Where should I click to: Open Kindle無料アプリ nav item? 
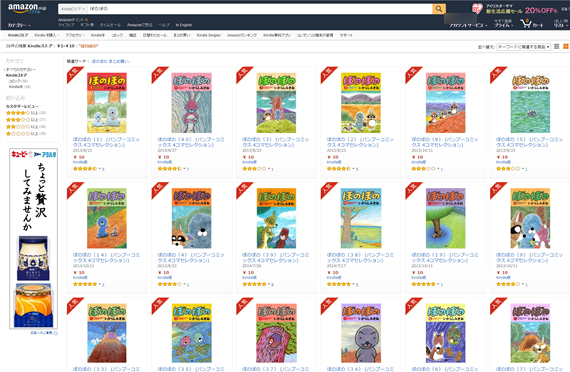pos(277,35)
